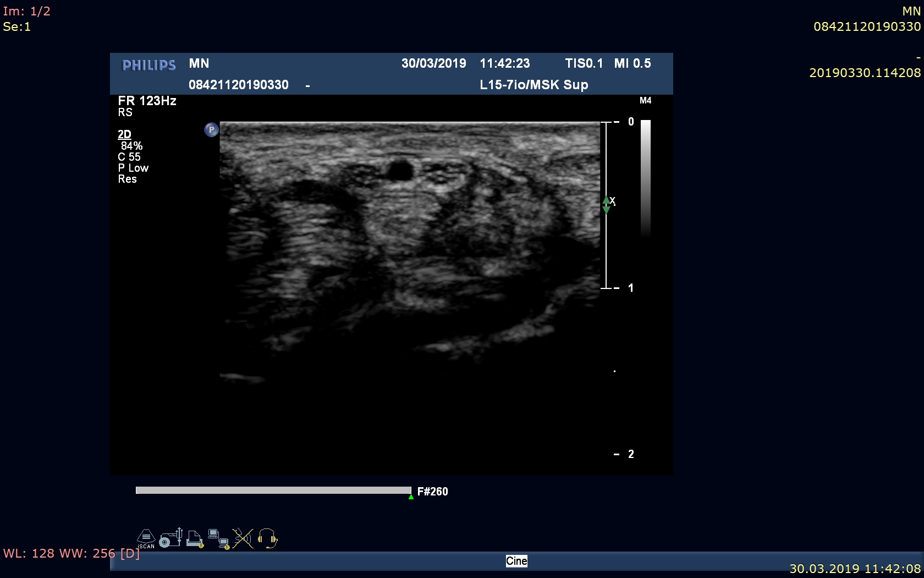
Task: Click the L15-7io/MSK Sup transducer preset text
Action: 533,85
